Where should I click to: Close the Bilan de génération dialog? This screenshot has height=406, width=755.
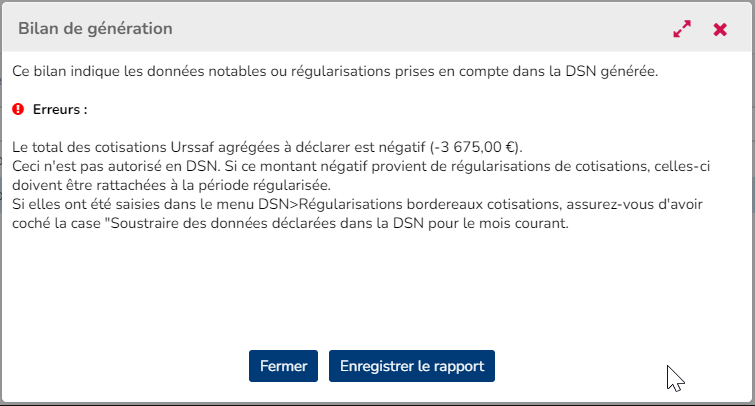(x=720, y=30)
